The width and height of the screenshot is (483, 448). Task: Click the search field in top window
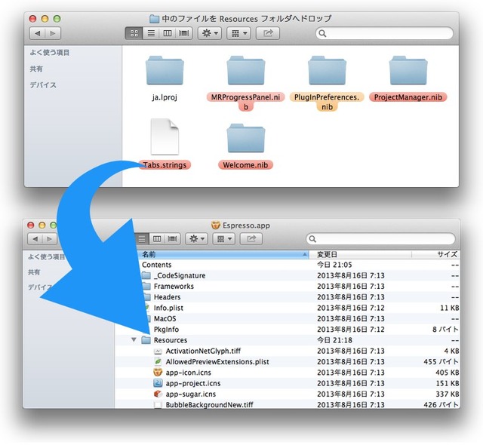tap(384, 33)
